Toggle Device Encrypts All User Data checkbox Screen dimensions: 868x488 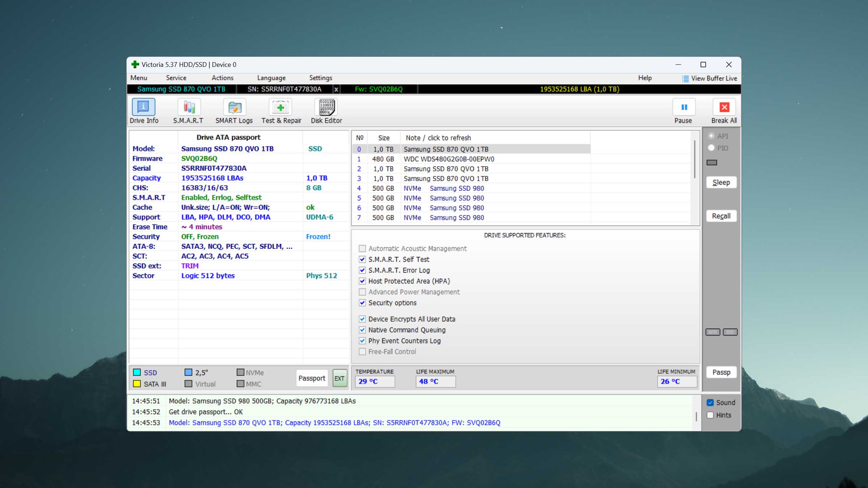coord(362,319)
